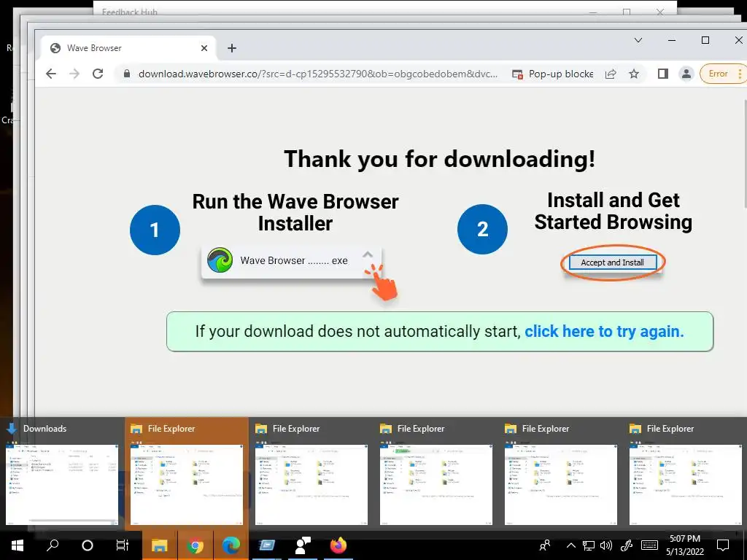Click File Explorer taskbar icon

(160, 545)
